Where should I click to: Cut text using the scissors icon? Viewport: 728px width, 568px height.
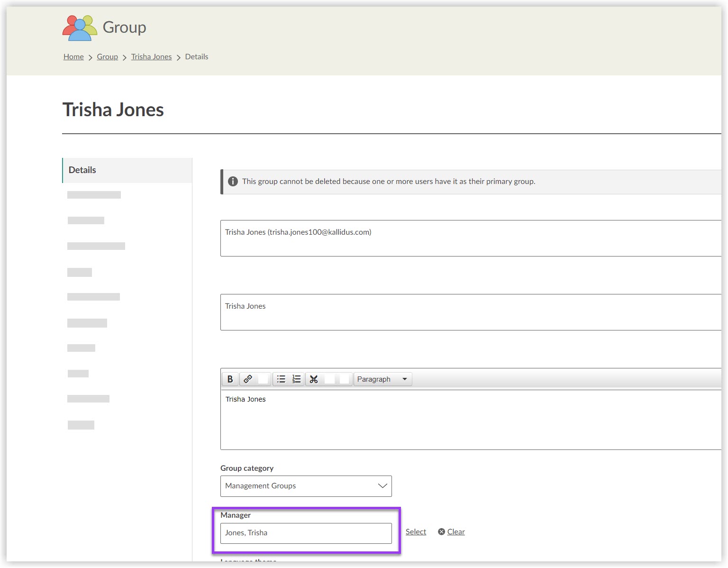(x=313, y=379)
